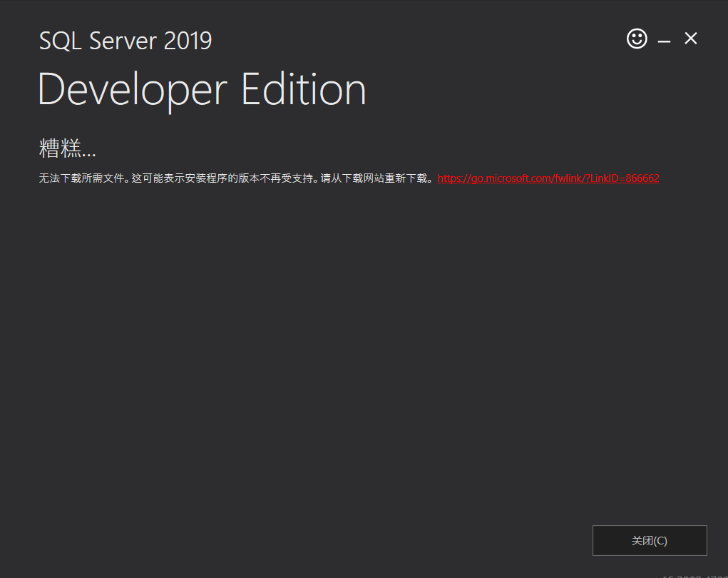Click the 无法下载所需文件 error message text

237,178
